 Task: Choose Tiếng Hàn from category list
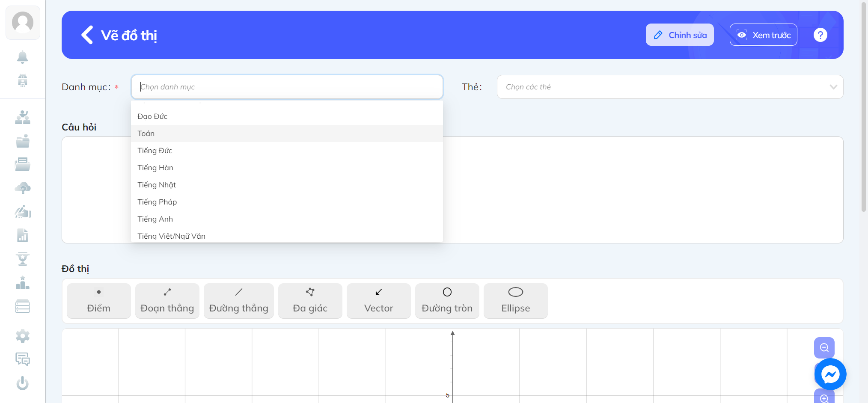pyautogui.click(x=287, y=168)
